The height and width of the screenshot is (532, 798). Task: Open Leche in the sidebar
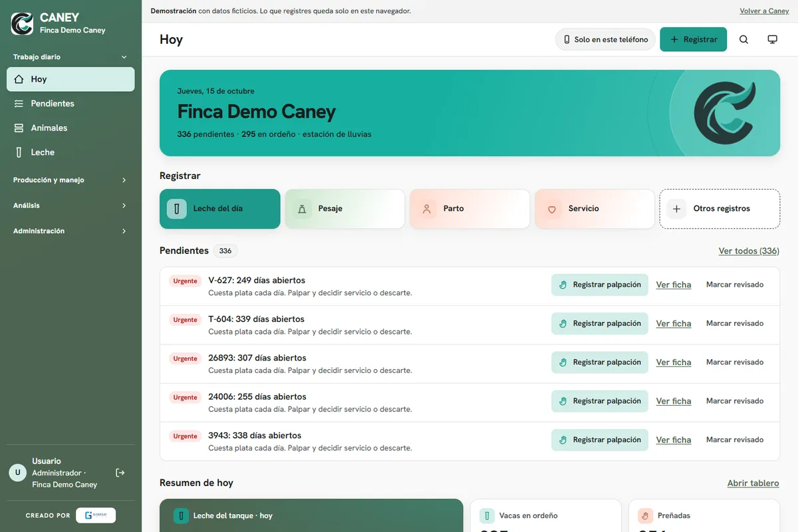70,152
